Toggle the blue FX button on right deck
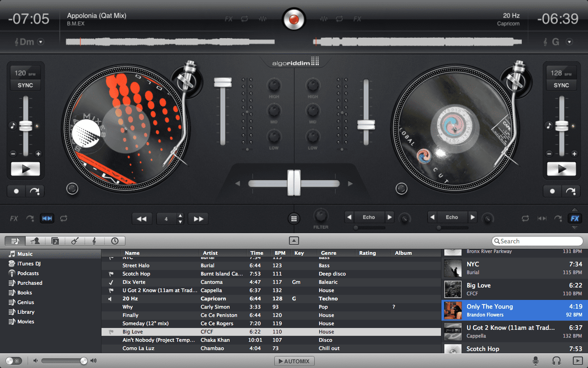 click(575, 218)
